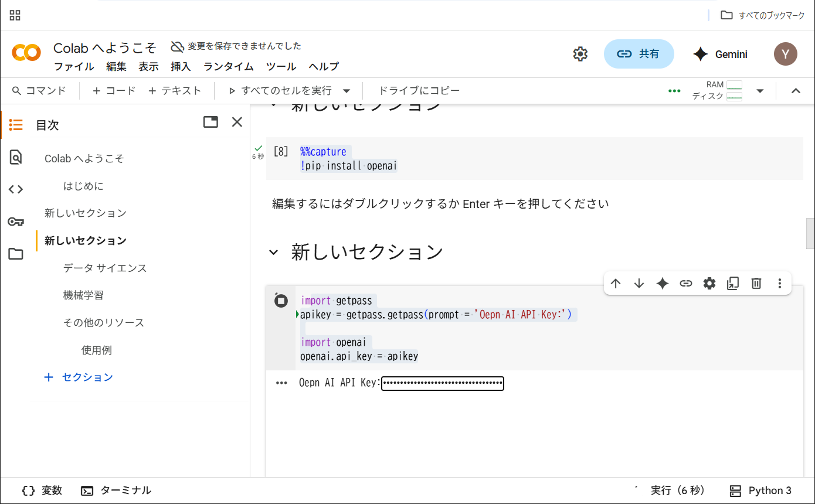The width and height of the screenshot is (815, 504).
Task: Open the code snippets sidebar icon
Action: coord(16,189)
